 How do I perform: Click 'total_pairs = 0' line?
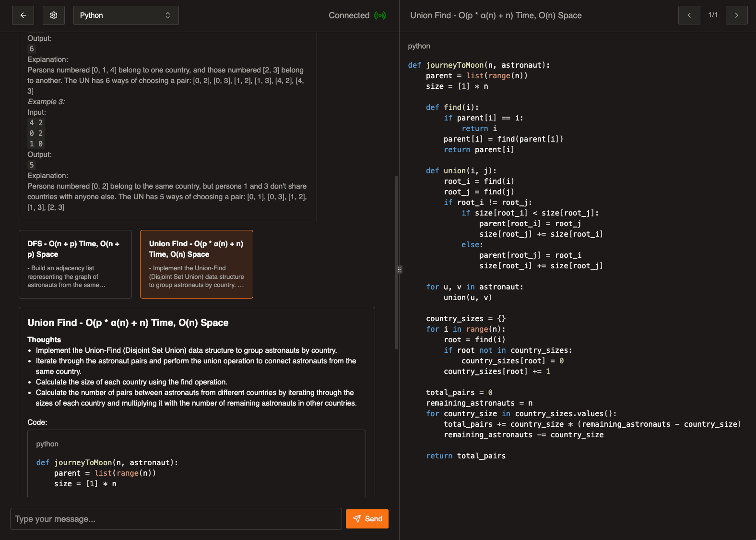click(x=459, y=393)
